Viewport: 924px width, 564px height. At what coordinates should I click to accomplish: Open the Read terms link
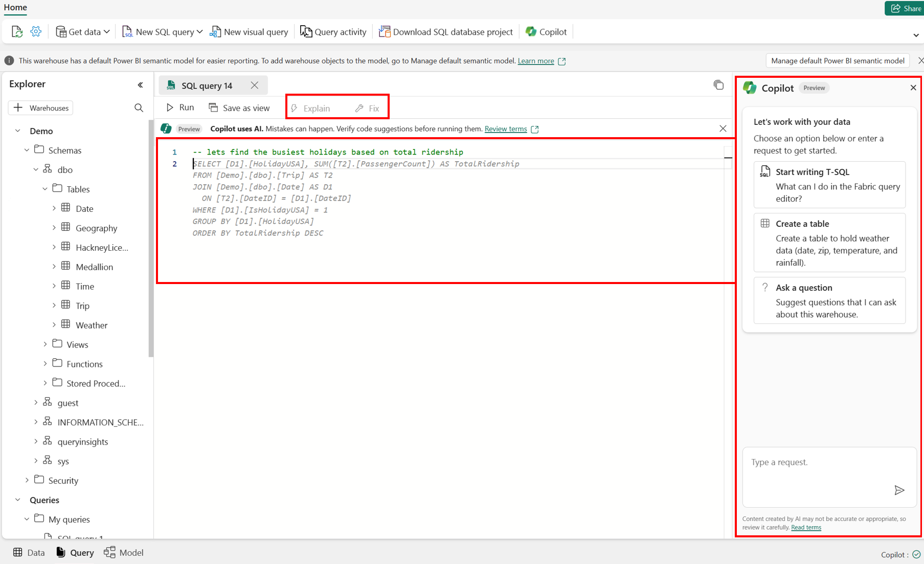[806, 528]
